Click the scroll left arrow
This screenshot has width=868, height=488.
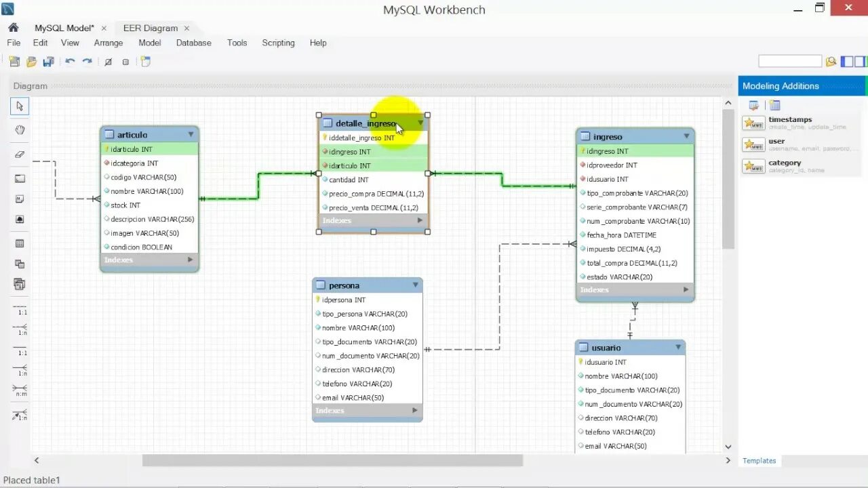pyautogui.click(x=37, y=460)
